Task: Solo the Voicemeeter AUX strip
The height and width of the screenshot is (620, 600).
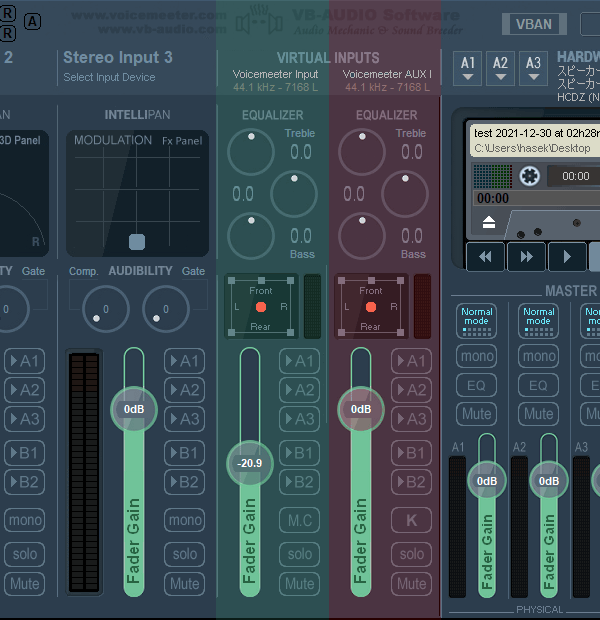Action: pyautogui.click(x=411, y=554)
